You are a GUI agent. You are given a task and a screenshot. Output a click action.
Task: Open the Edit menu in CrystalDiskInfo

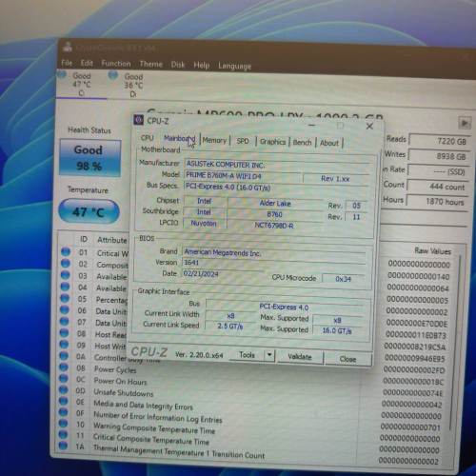pos(87,63)
